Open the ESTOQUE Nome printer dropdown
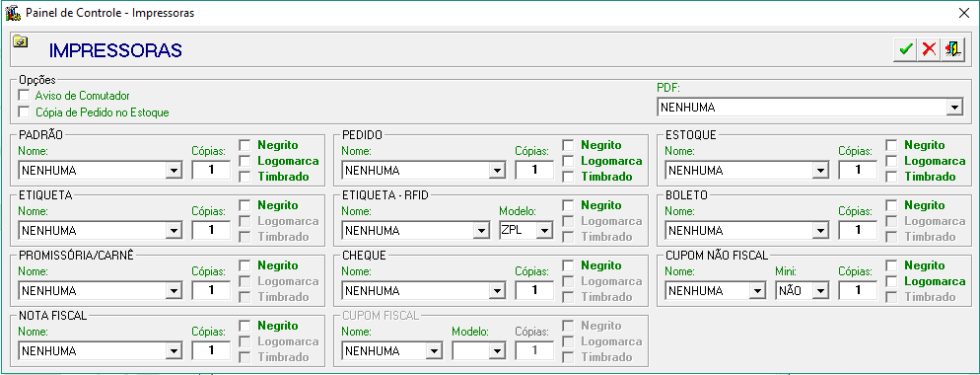 820,171
